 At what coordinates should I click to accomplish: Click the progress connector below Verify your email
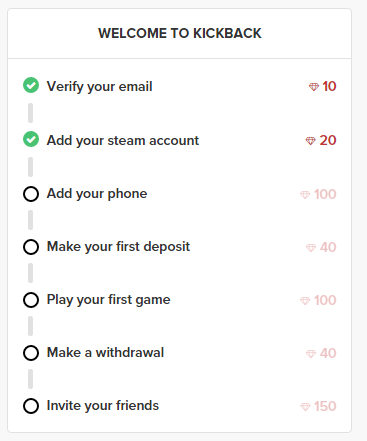click(30, 113)
